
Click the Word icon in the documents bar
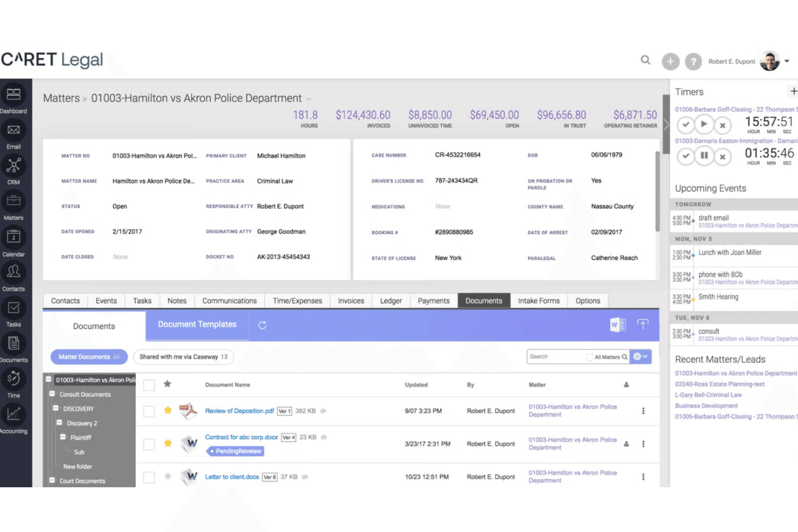[x=617, y=324]
